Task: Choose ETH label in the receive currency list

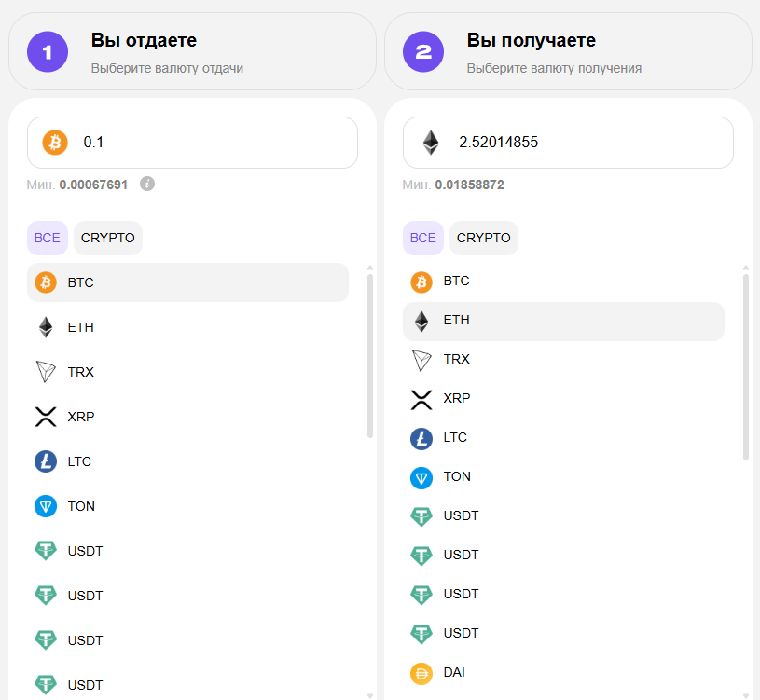Action: tap(456, 321)
